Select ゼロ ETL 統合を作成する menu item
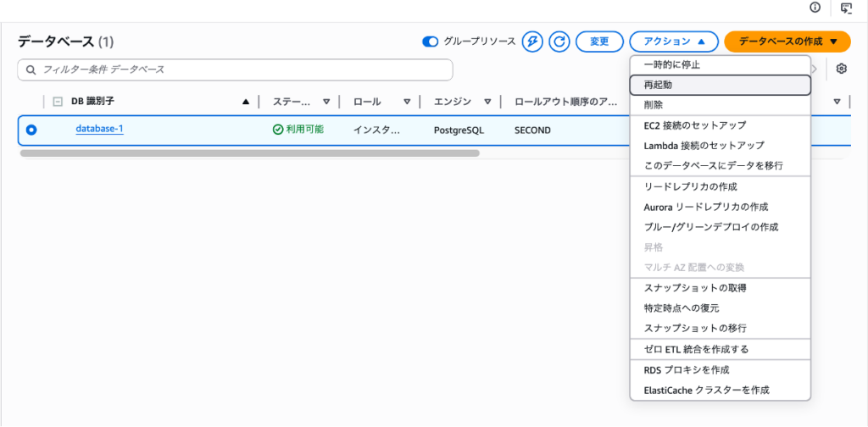868x427 pixels. click(721, 349)
